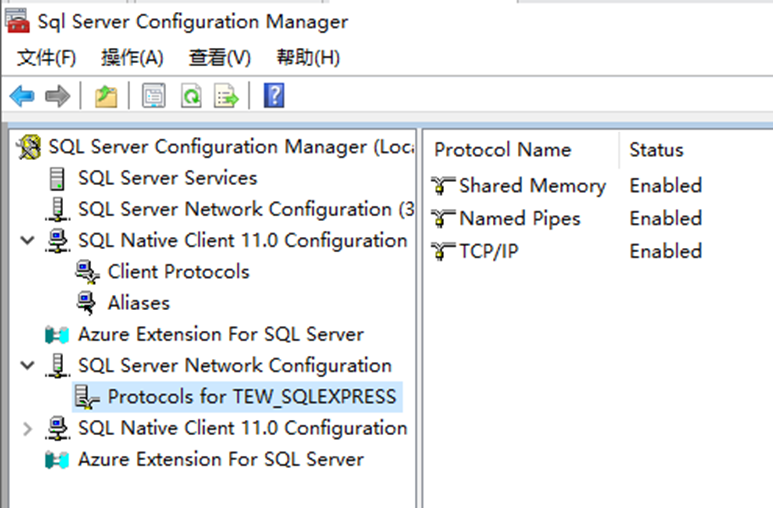
Task: Open the 操作(A) menu
Action: tap(132, 58)
